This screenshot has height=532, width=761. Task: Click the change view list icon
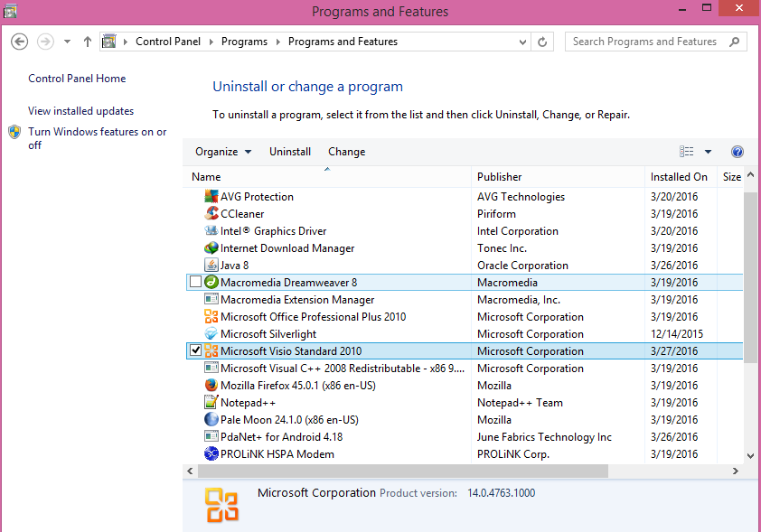point(686,152)
